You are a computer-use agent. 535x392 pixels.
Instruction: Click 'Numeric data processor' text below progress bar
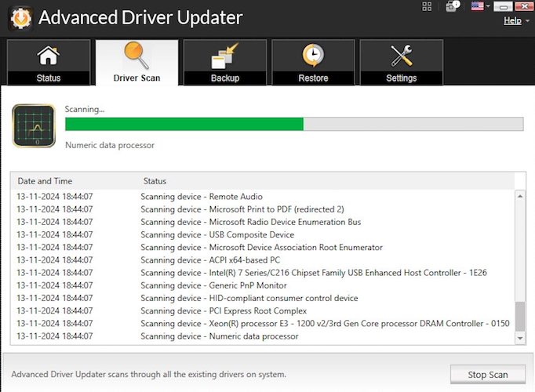[110, 145]
